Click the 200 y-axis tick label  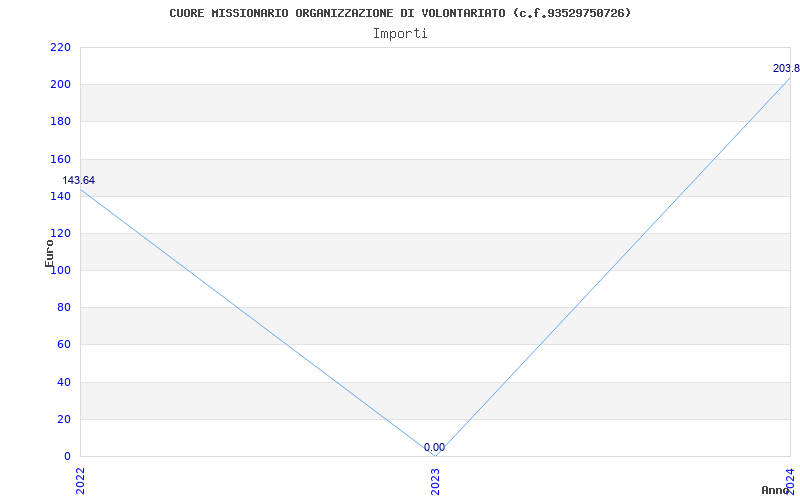60,85
